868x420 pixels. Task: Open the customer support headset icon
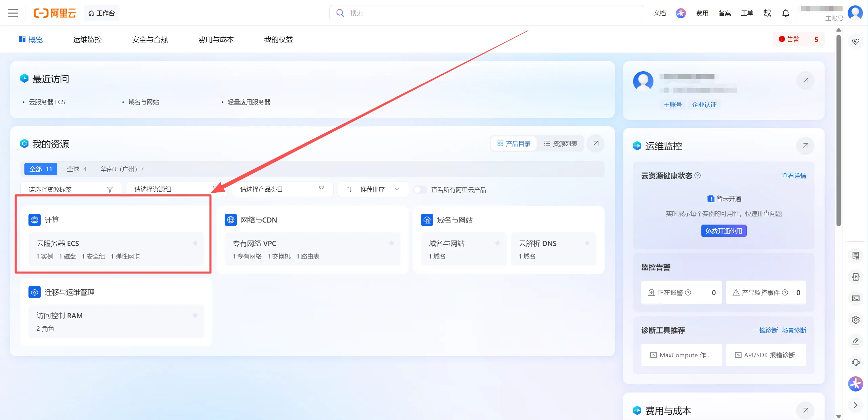click(x=855, y=362)
